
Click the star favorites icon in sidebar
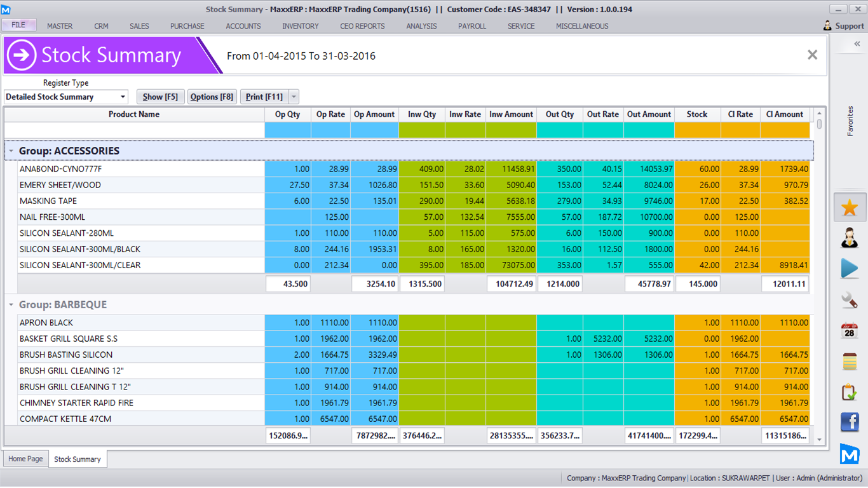pyautogui.click(x=850, y=208)
